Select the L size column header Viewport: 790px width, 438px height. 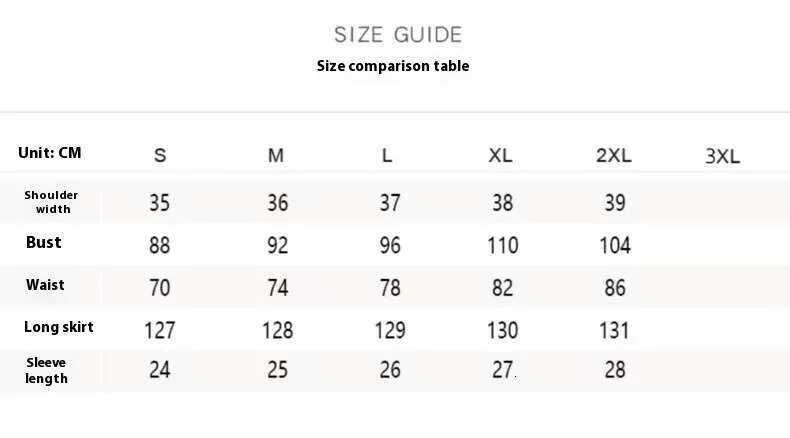click(x=386, y=155)
